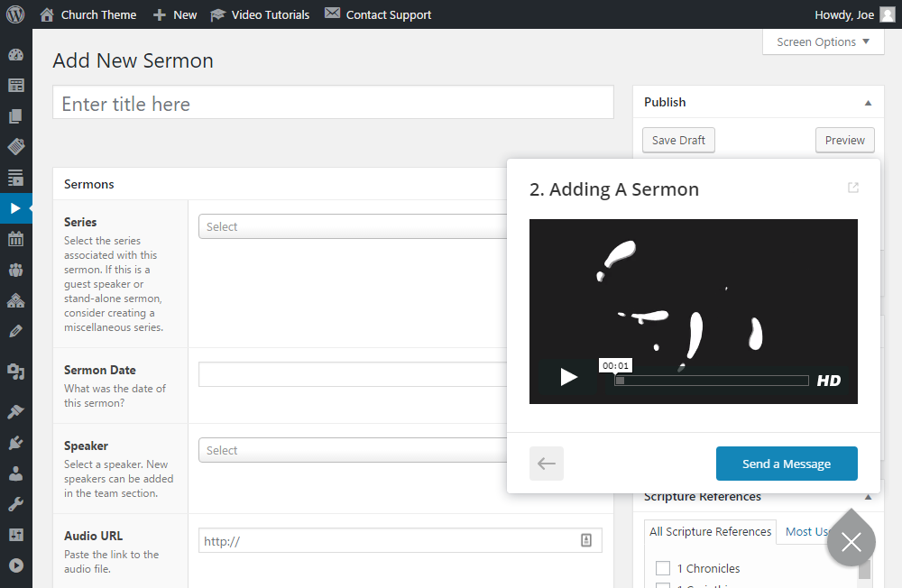The width and height of the screenshot is (902, 588).
Task: Click the video progress bar
Action: click(x=712, y=381)
